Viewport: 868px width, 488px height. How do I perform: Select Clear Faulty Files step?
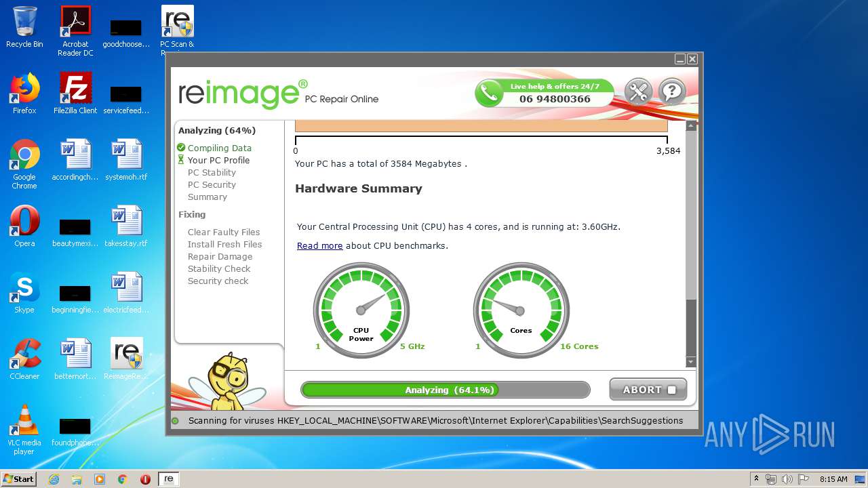pyautogui.click(x=224, y=232)
